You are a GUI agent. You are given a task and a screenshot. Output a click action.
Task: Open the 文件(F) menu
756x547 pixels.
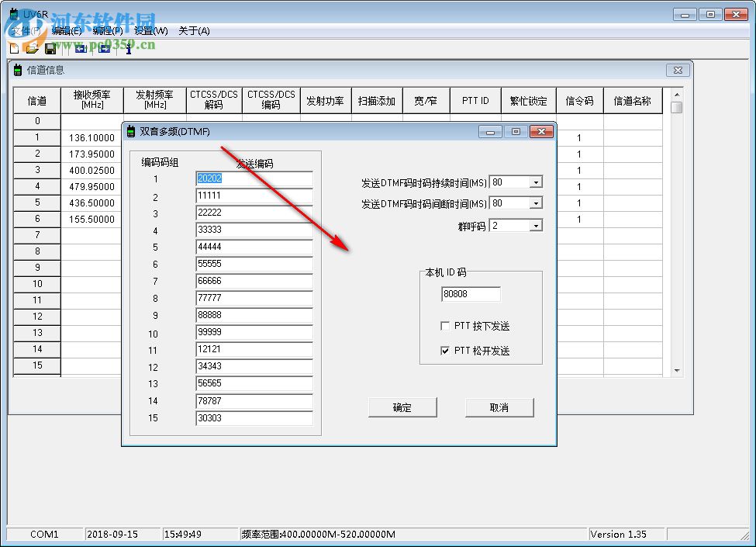[x=26, y=31]
